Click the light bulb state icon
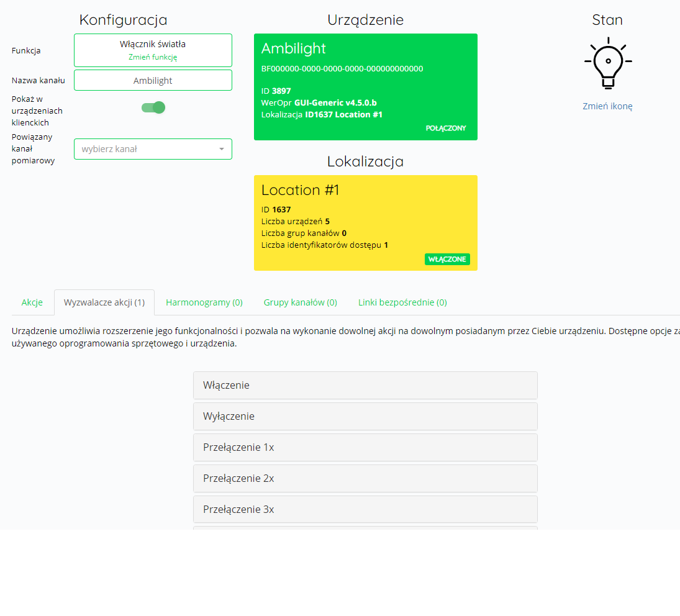The image size is (680, 616). tap(607, 63)
